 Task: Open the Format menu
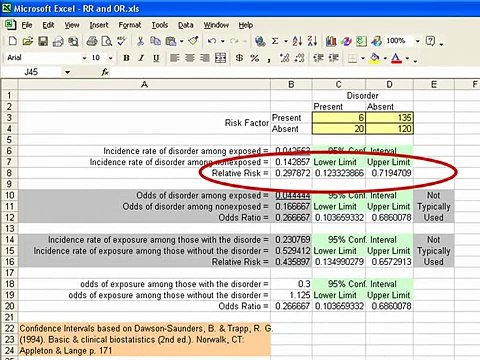[130, 25]
